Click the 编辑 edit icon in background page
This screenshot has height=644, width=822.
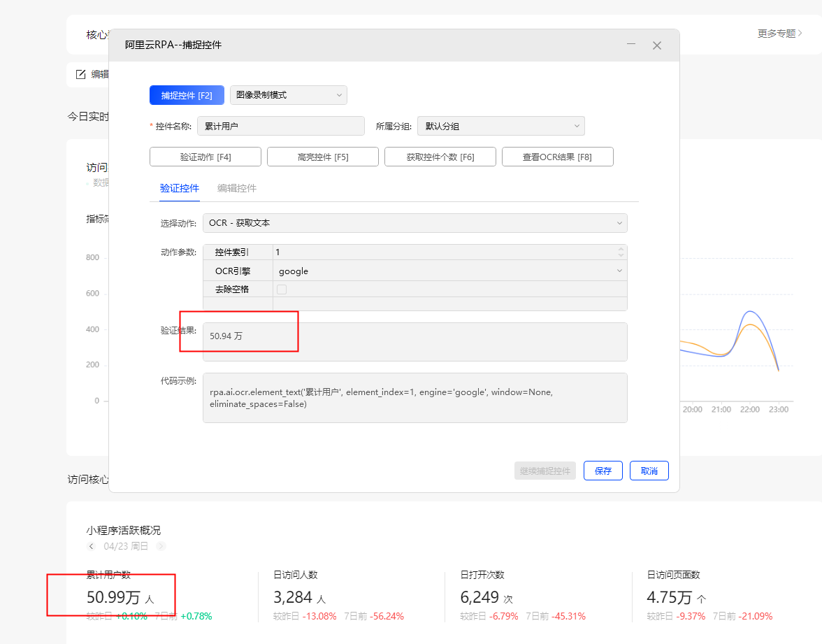pos(81,74)
